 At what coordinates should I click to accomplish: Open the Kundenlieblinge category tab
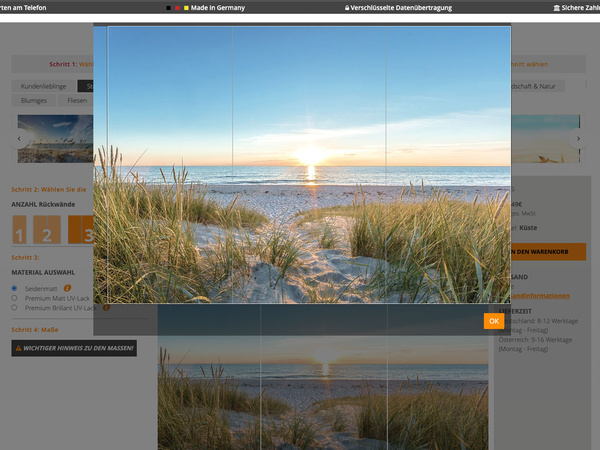tap(43, 86)
